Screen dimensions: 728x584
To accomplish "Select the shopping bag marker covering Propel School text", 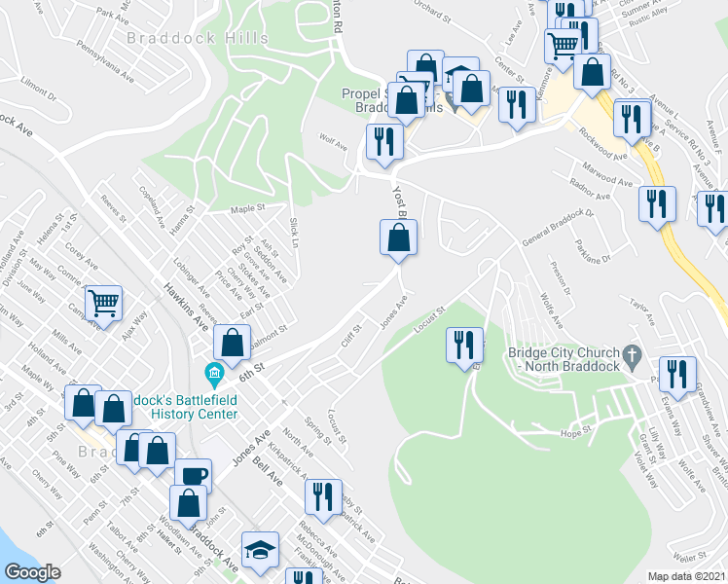I will click(406, 102).
